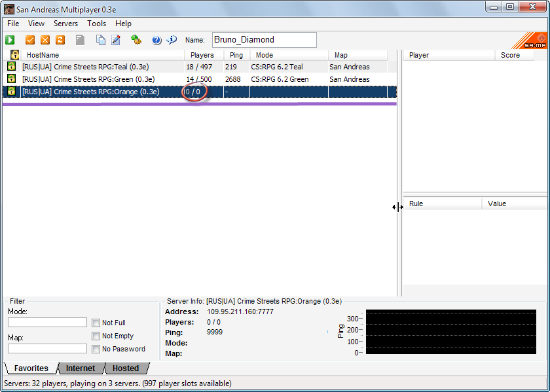Click the orange checkmark add server icon
This screenshot has width=550, height=392.
coord(30,40)
